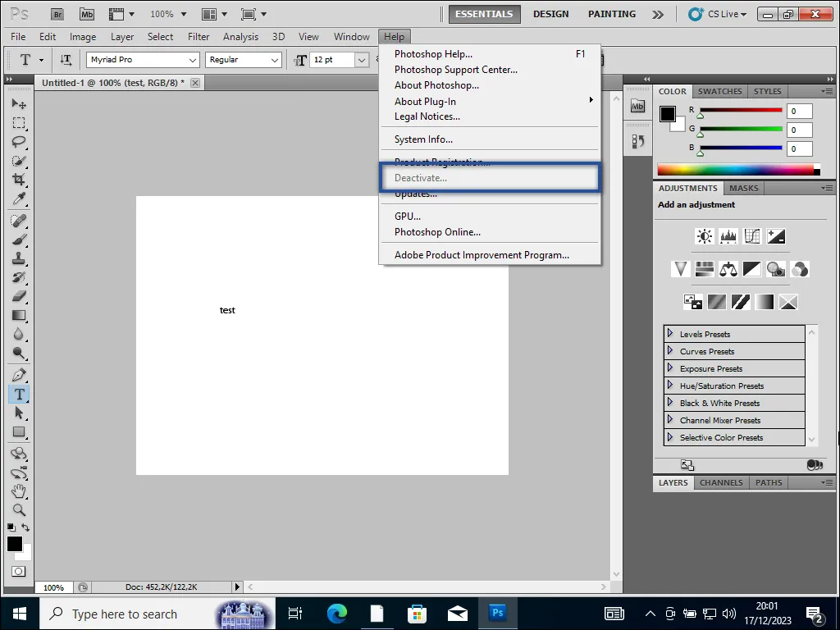Viewport: 840px width, 630px height.
Task: Select the Lasso tool
Action: [19, 142]
